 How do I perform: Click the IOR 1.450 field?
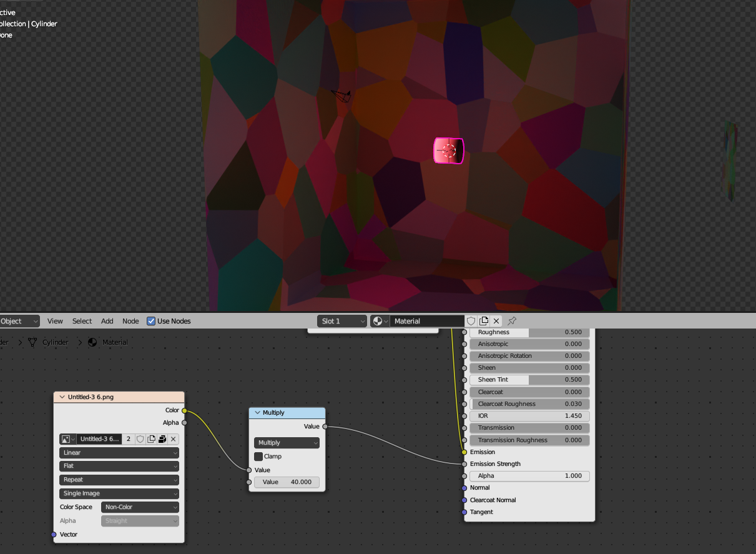[529, 416]
